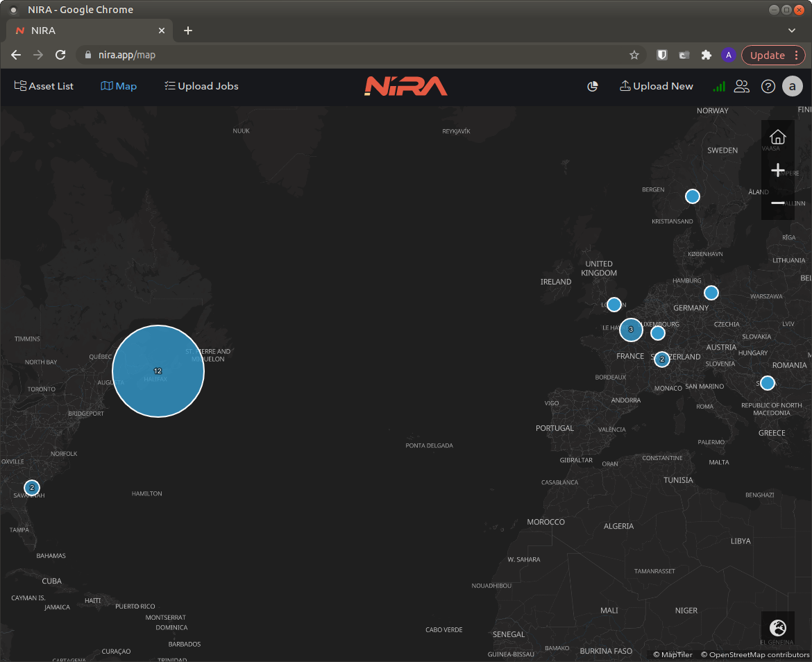
Task: Open the Upload Jobs page
Action: click(201, 86)
